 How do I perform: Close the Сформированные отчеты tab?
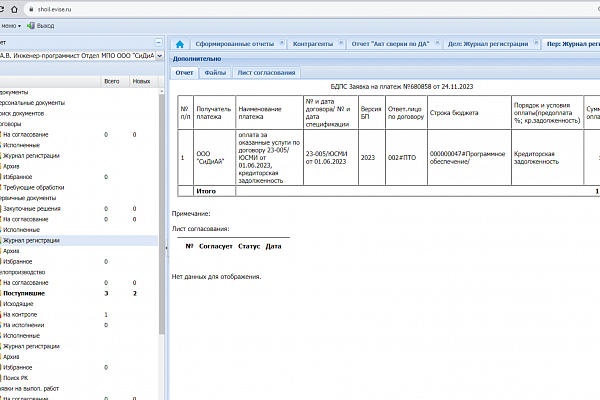[282, 42]
